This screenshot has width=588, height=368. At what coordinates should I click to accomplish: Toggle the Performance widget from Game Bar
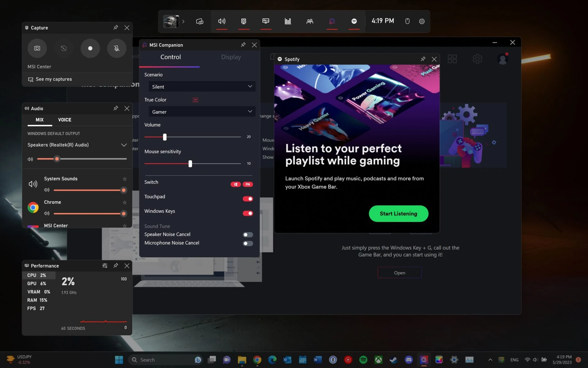click(x=266, y=21)
